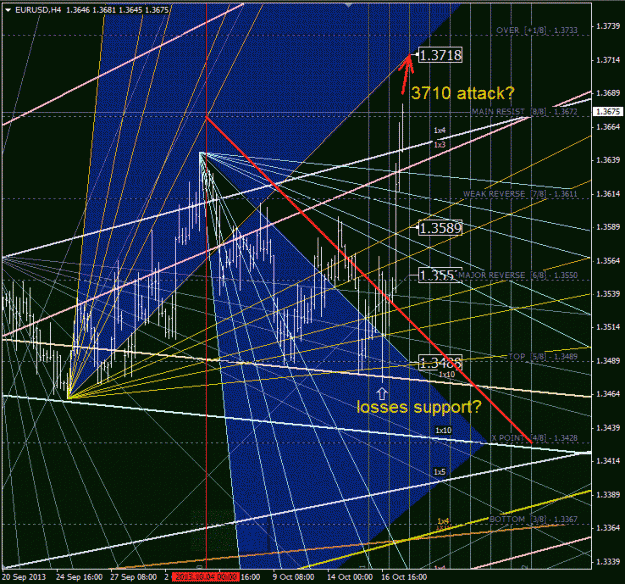Screen dimensions: 625x584
Task: Click the '9 Oct 08:00' date label
Action: (x=293, y=577)
